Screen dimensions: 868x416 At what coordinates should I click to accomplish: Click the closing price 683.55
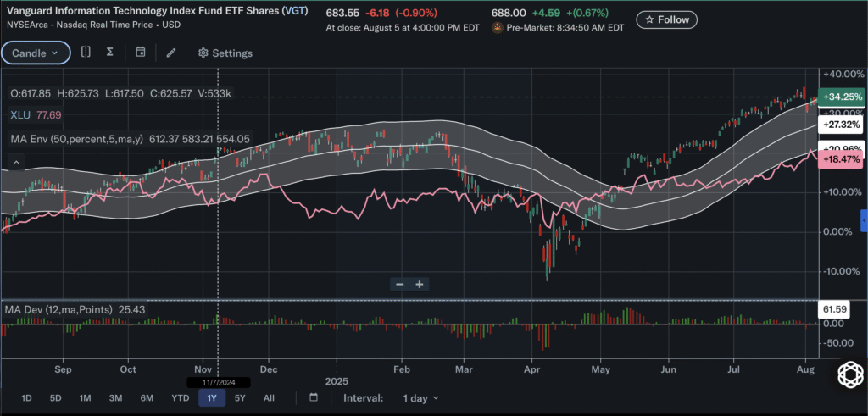342,13
